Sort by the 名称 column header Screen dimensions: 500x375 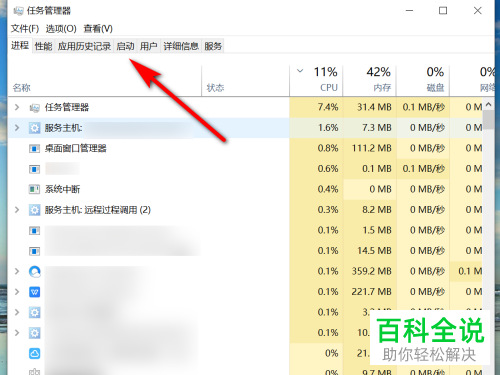coord(105,81)
